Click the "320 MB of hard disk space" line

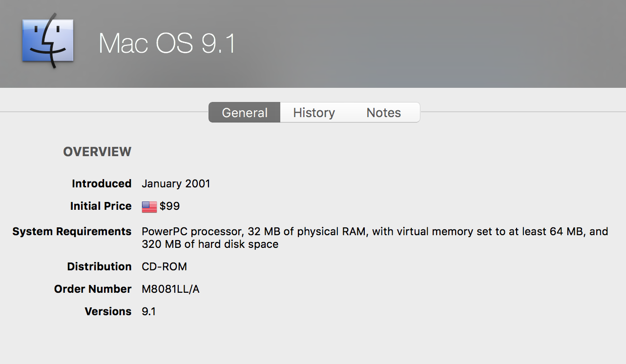pyautogui.click(x=210, y=244)
